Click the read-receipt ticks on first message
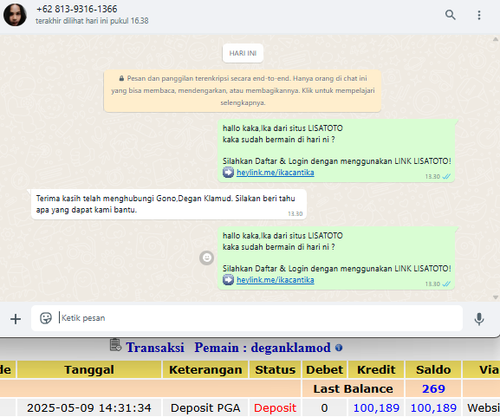500x418 pixels. [x=446, y=176]
